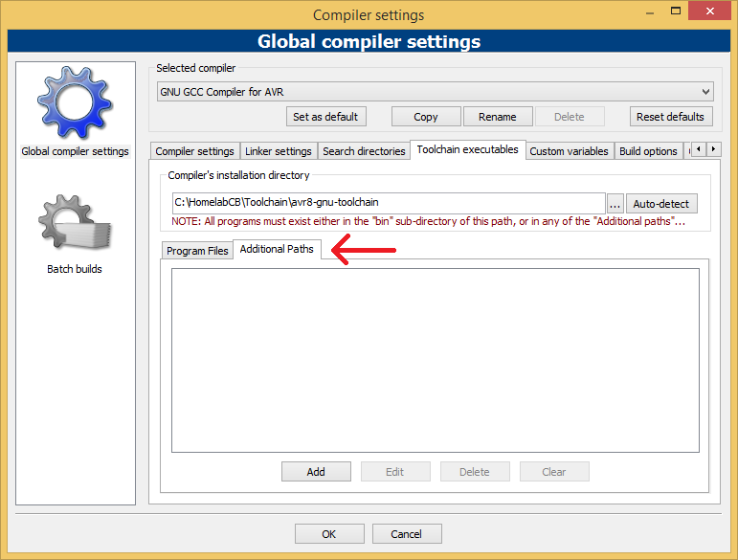This screenshot has height=560, width=738.
Task: Rename the selected compiler
Action: pos(497,117)
